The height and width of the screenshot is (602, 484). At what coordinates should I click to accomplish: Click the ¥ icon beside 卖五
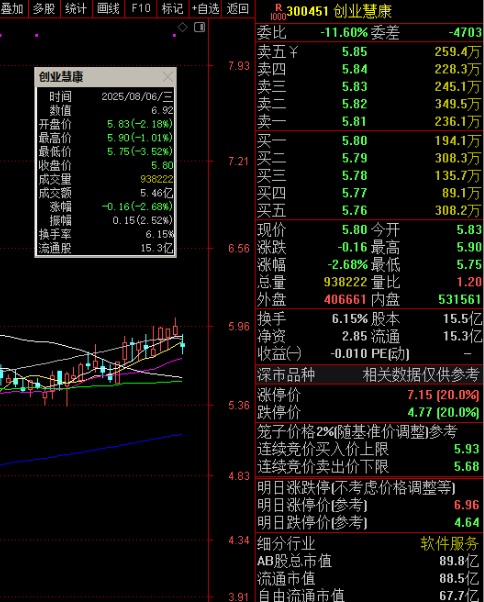[293, 51]
